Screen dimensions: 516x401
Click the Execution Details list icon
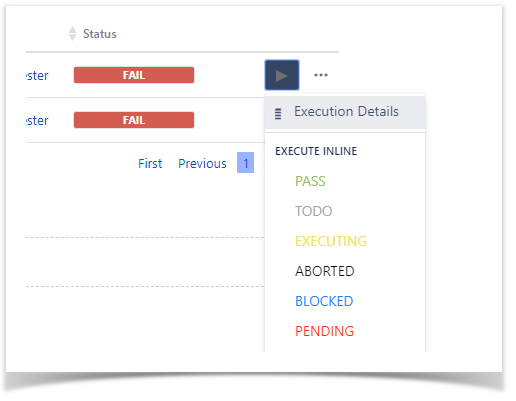pyautogui.click(x=278, y=113)
